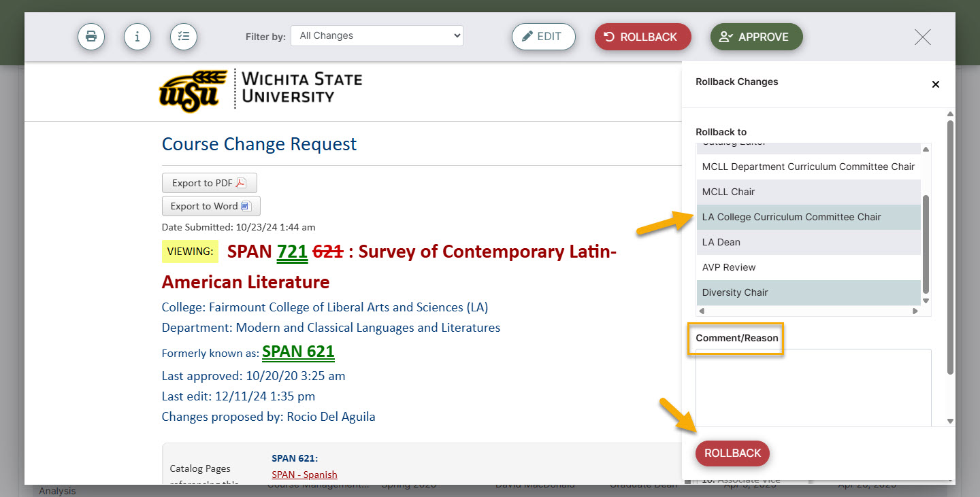Screen dimensions: 980x497
Task: Click the approver person icon on APPROVE
Action: tap(725, 37)
